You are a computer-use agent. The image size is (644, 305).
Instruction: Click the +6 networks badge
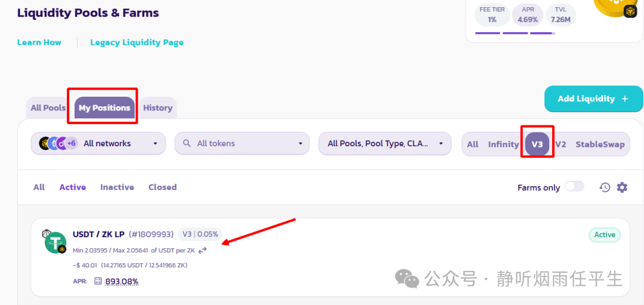(72, 143)
